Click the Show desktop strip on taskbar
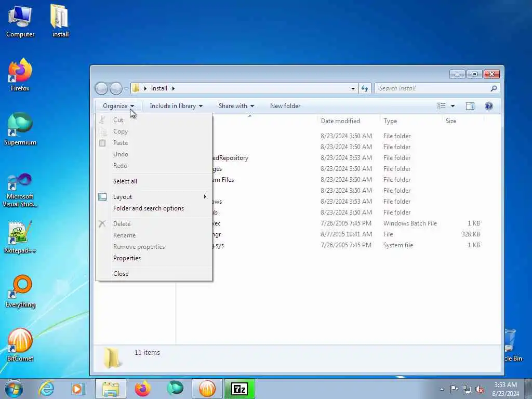The width and height of the screenshot is (532, 399). click(528, 389)
